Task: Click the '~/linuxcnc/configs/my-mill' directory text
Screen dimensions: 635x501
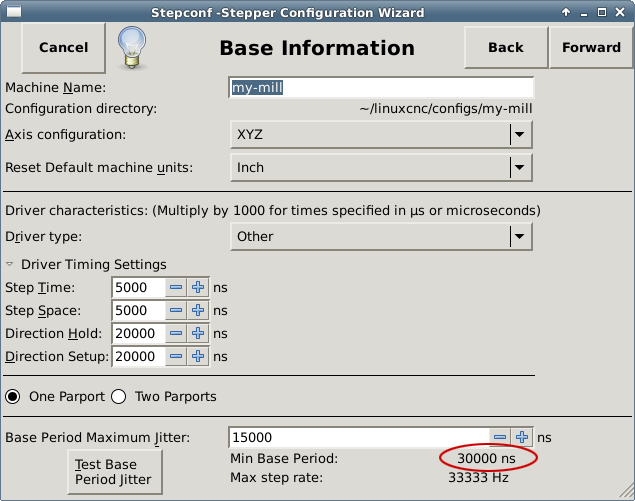Action: coord(446,109)
